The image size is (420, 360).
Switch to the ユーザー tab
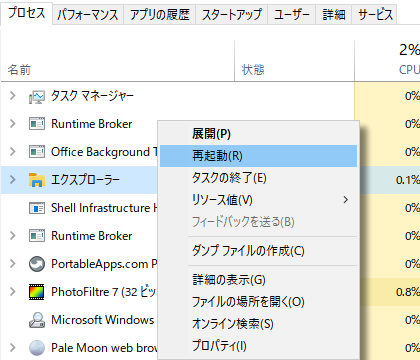pos(292,15)
